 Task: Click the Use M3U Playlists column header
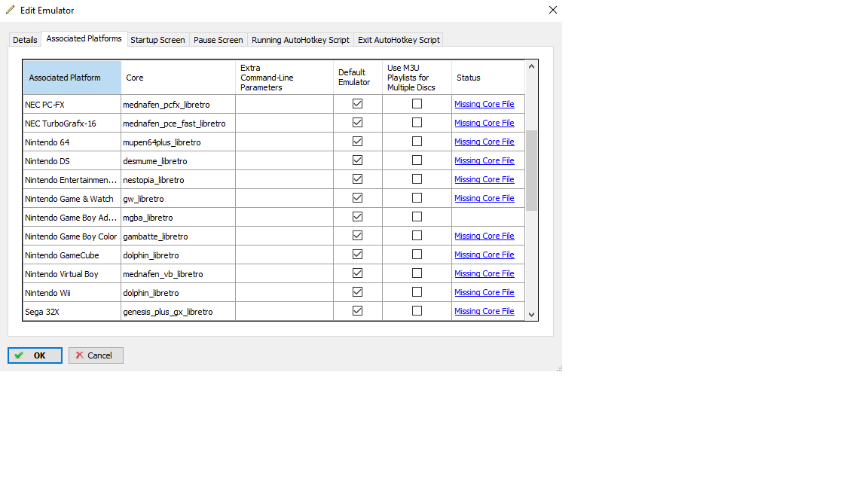417,78
